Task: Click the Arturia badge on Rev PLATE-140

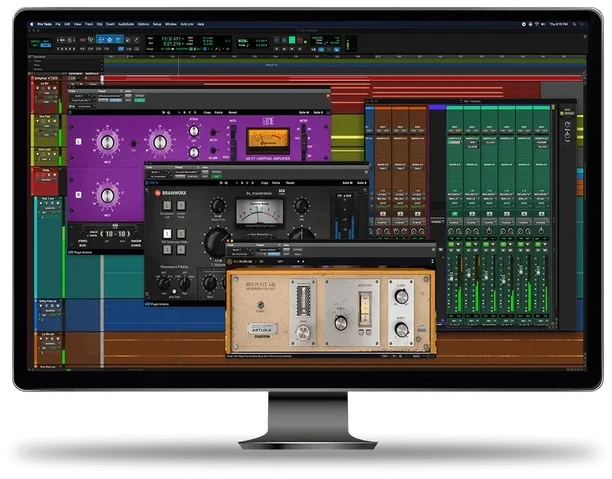Action: pyautogui.click(x=262, y=329)
